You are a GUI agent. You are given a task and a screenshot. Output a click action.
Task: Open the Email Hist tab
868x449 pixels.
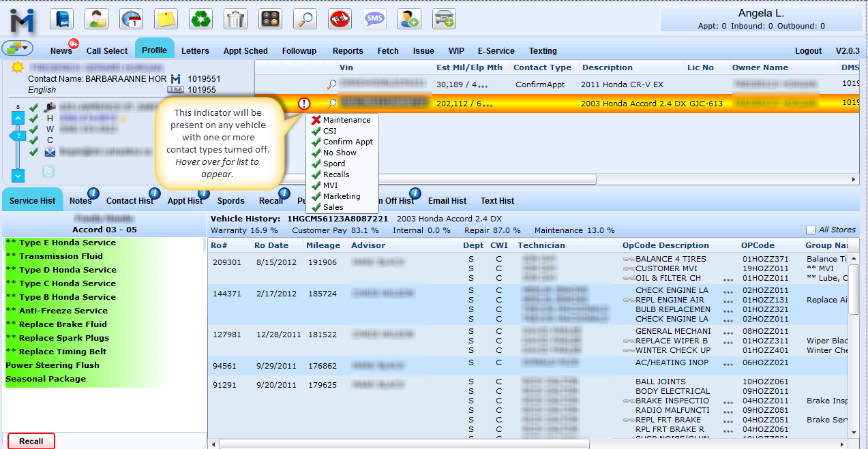pyautogui.click(x=447, y=201)
